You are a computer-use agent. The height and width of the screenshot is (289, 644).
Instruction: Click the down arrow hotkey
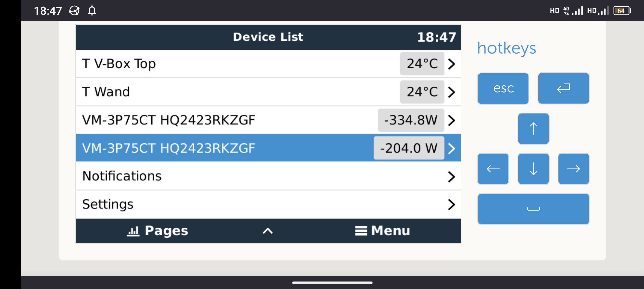533,169
